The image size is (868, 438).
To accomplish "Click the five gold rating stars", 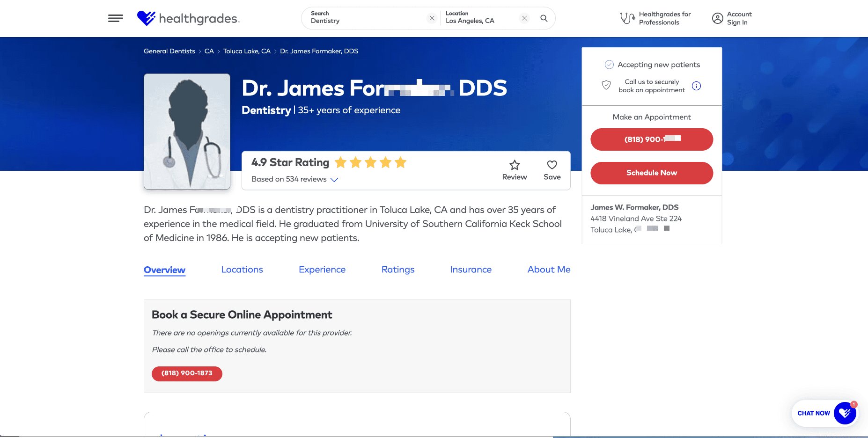I will click(x=370, y=162).
